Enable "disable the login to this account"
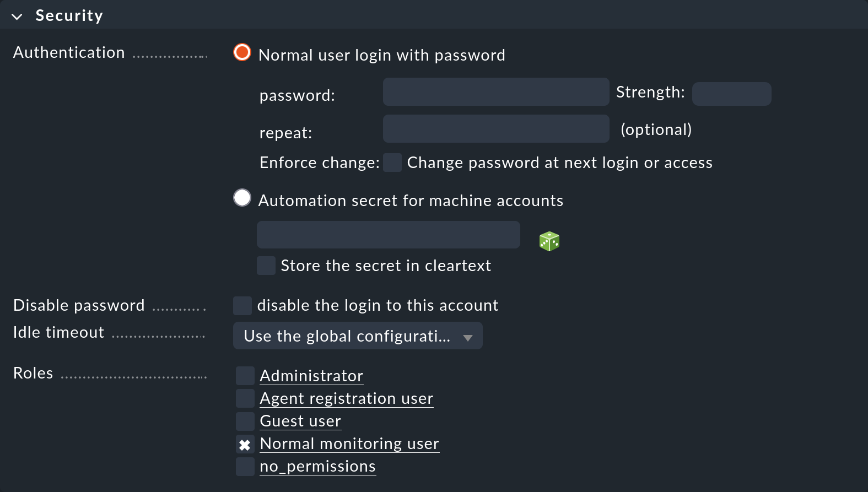 click(x=242, y=305)
